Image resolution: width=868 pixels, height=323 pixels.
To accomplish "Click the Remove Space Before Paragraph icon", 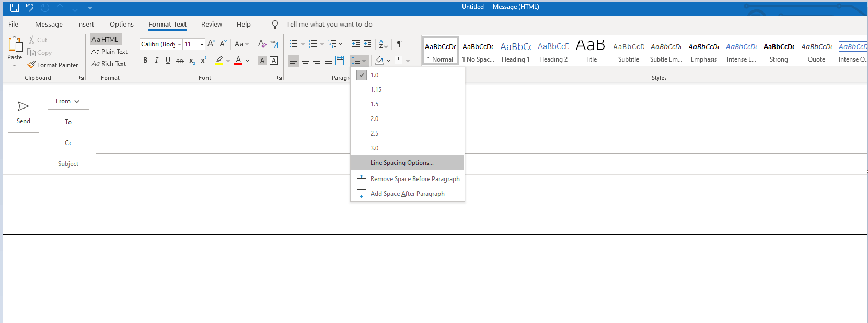I will click(362, 179).
